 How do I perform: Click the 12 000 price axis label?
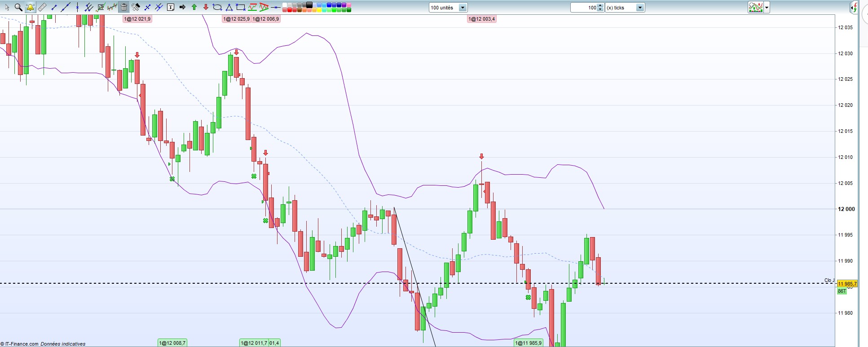click(x=846, y=209)
